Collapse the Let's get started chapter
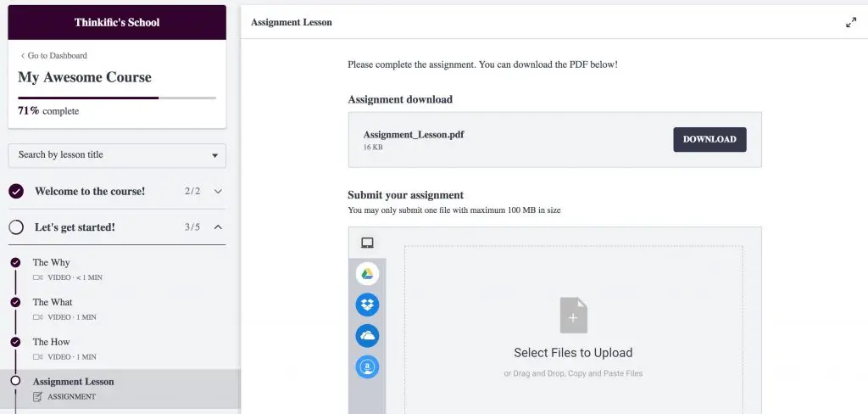 tap(218, 227)
